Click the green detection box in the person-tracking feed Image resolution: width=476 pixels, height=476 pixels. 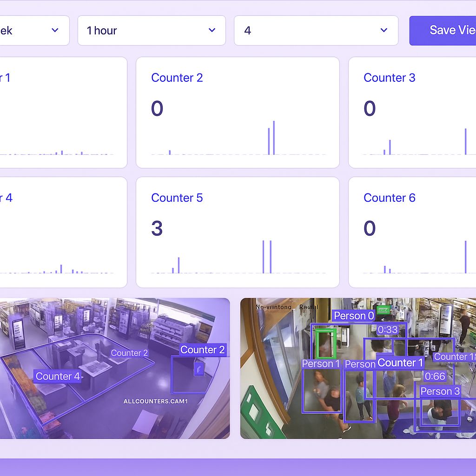click(x=326, y=344)
